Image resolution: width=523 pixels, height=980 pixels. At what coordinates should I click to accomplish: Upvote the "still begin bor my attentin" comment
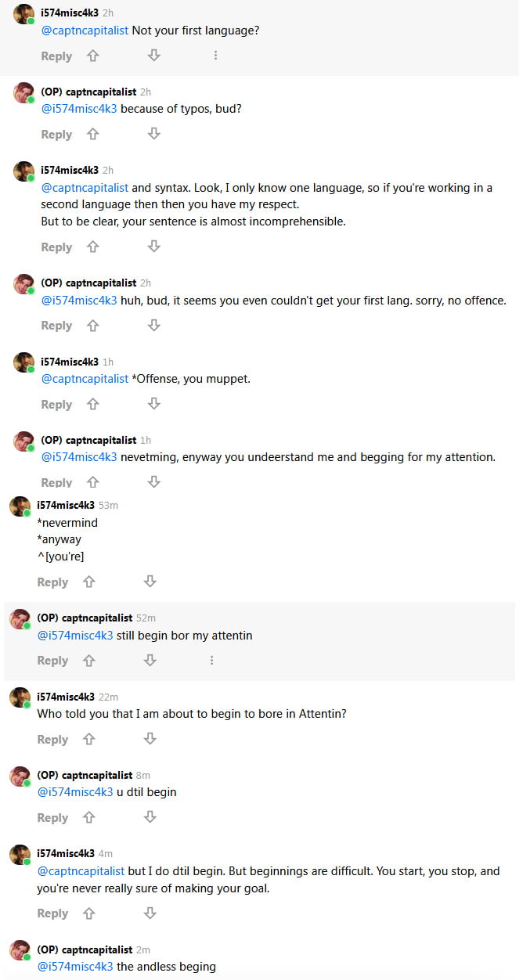click(x=88, y=661)
